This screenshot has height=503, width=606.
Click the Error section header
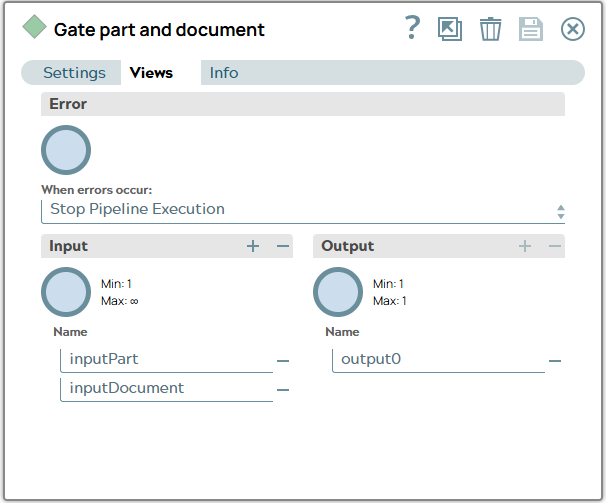tap(303, 104)
